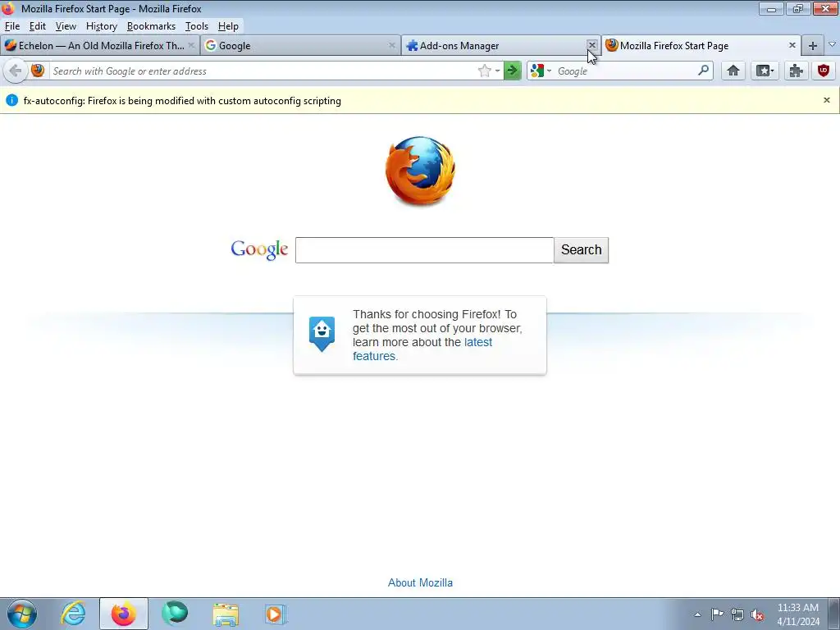Click the taskbar clock showing 11:33 AM

tap(798, 614)
